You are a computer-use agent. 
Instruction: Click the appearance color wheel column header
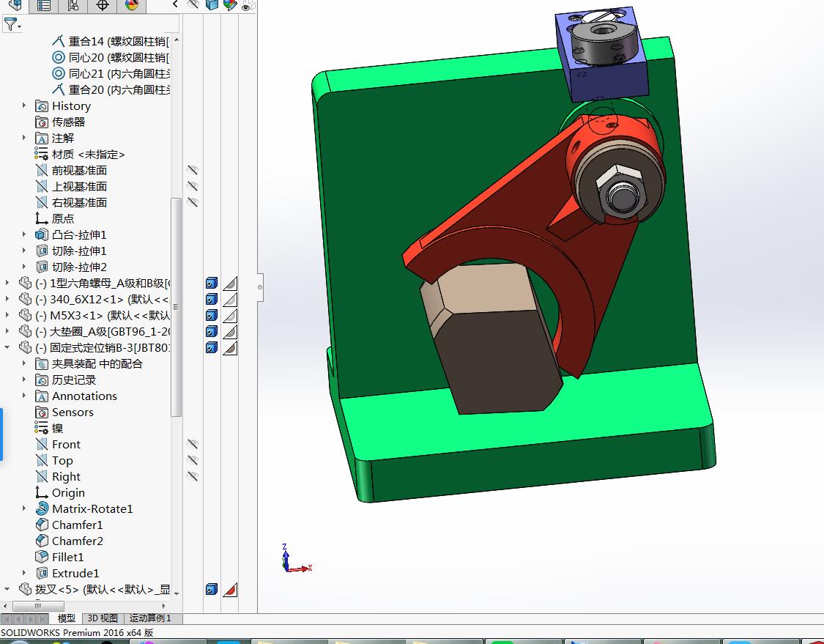(x=229, y=4)
